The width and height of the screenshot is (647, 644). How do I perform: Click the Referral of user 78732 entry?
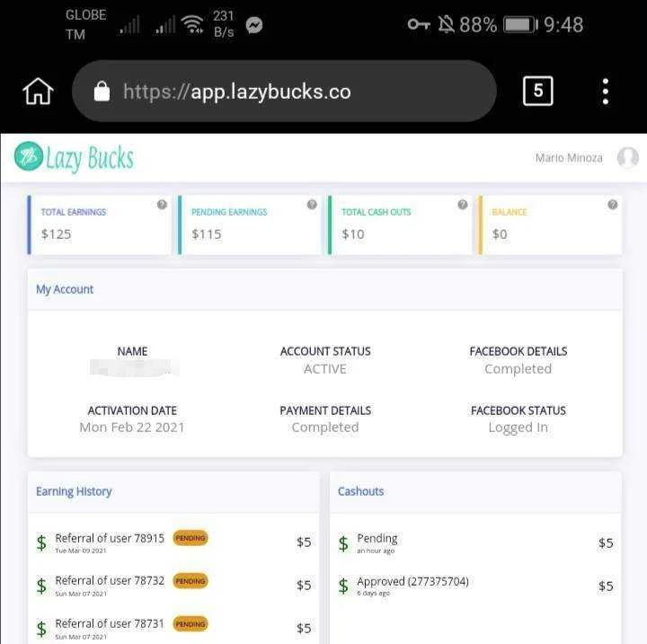point(110,581)
